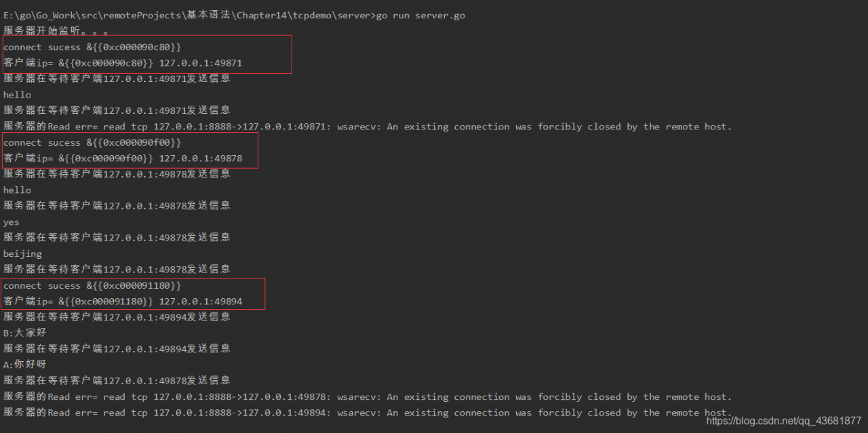Click the 'B:大家好' message line
Viewport: 868px width, 433px height.
[25, 333]
